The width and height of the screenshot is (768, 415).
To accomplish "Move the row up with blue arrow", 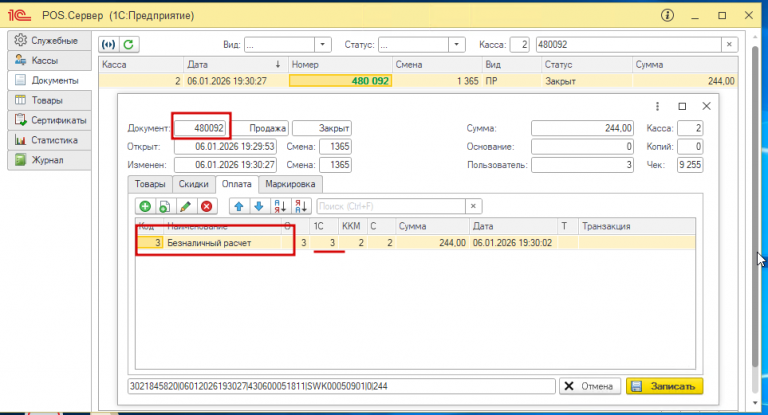I will 239,206.
